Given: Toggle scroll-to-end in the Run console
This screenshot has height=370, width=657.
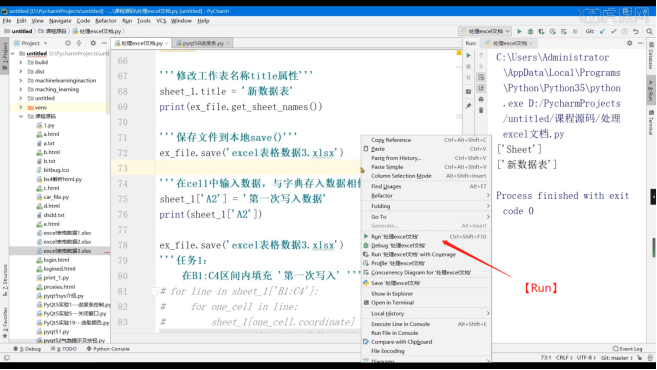Looking at the screenshot, I should 481,88.
